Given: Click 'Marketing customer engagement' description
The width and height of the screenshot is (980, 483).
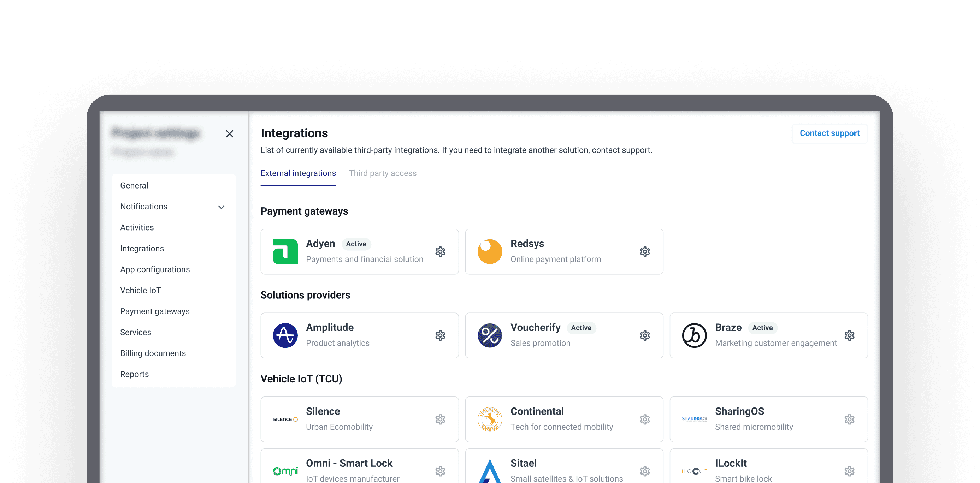Looking at the screenshot, I should coord(776,344).
